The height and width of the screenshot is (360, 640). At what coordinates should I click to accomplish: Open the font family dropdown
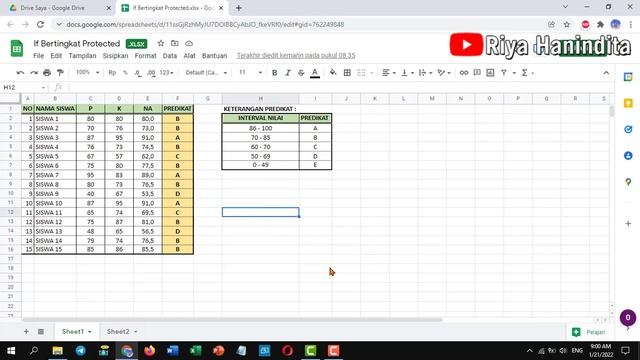[x=206, y=73]
